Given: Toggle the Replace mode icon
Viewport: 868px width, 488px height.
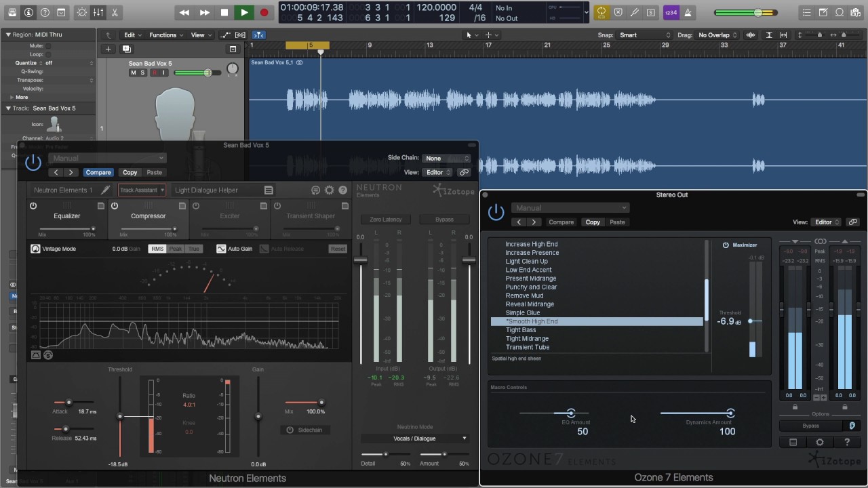Looking at the screenshot, I should (618, 12).
